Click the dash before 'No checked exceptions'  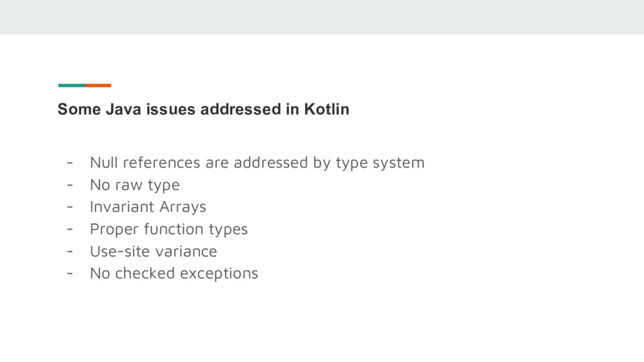(x=69, y=273)
